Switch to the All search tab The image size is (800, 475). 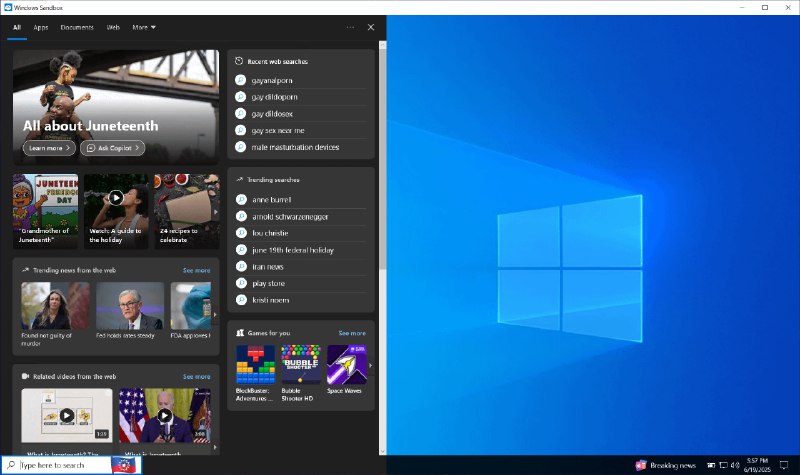[17, 27]
